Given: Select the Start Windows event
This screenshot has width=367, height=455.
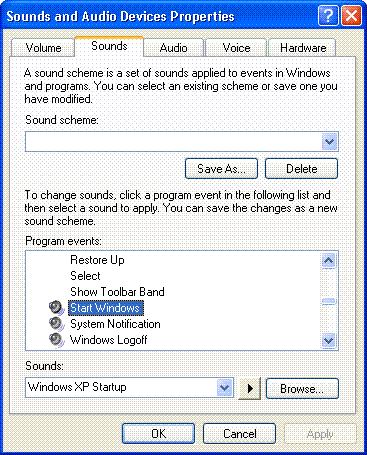Looking at the screenshot, I should click(105, 308).
